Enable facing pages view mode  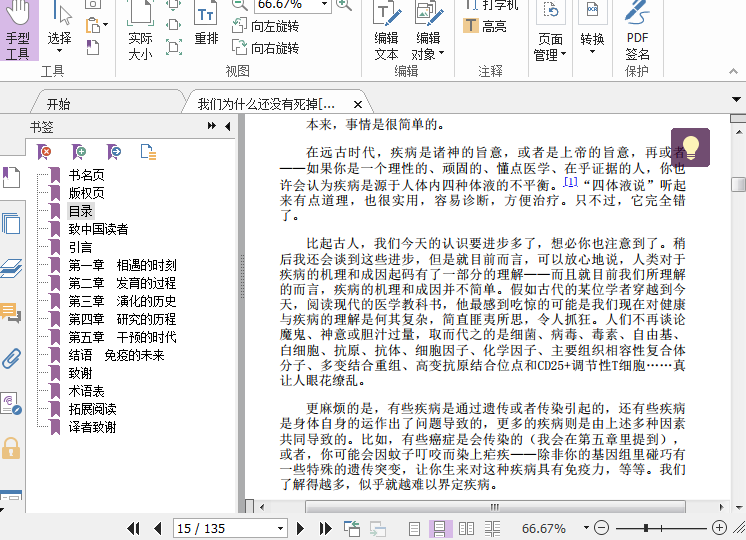click(466, 529)
